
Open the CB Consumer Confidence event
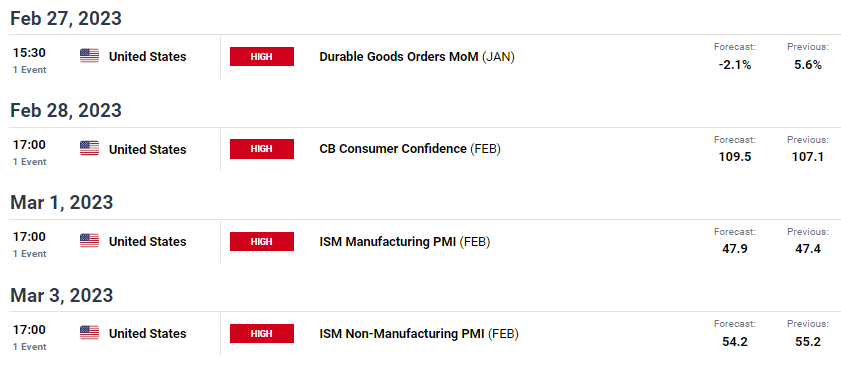[410, 149]
